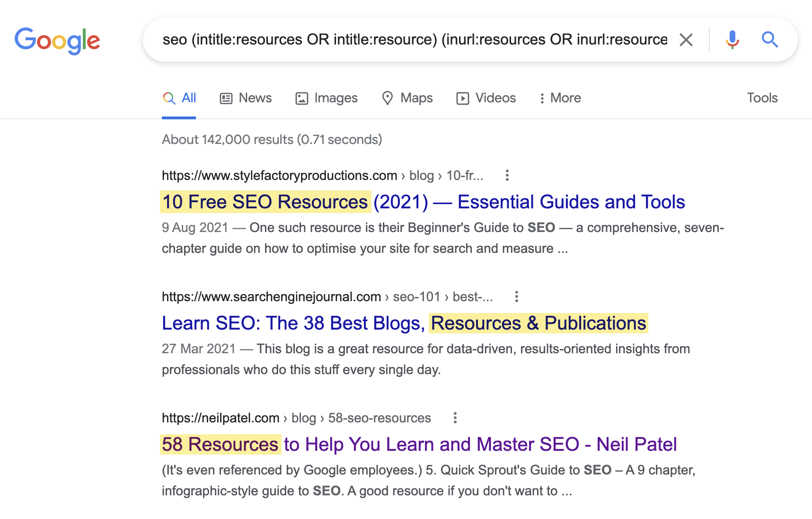The image size is (812, 519).
Task: Open 58 Resources by Neil Patel
Action: pos(419,445)
